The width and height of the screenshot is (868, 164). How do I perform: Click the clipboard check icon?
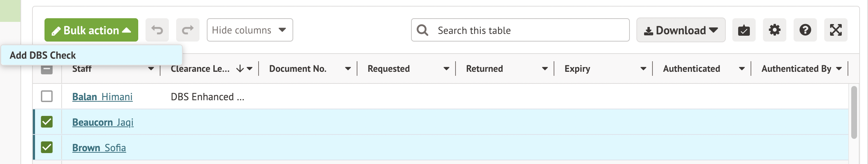[x=744, y=30]
